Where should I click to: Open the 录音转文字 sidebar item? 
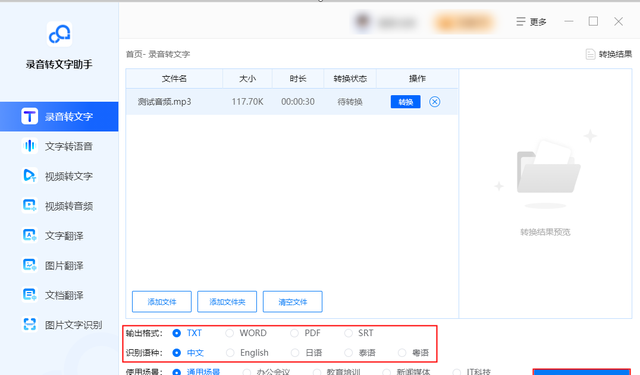(59, 117)
